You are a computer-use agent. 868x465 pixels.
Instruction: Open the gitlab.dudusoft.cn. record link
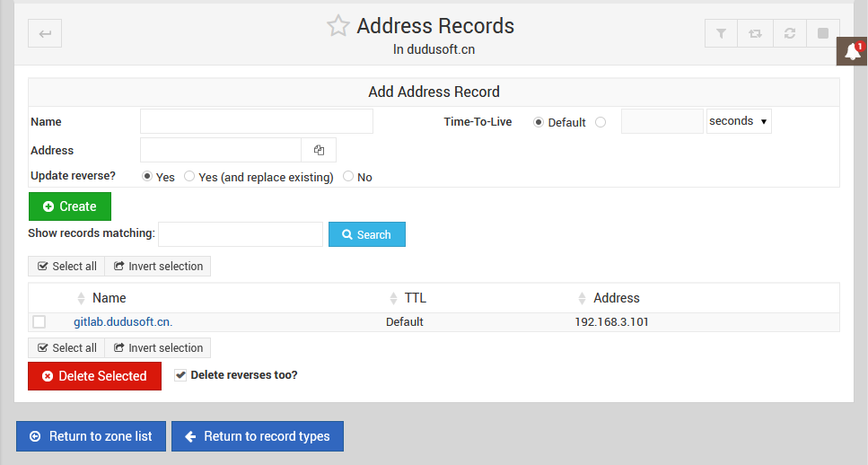tap(123, 321)
